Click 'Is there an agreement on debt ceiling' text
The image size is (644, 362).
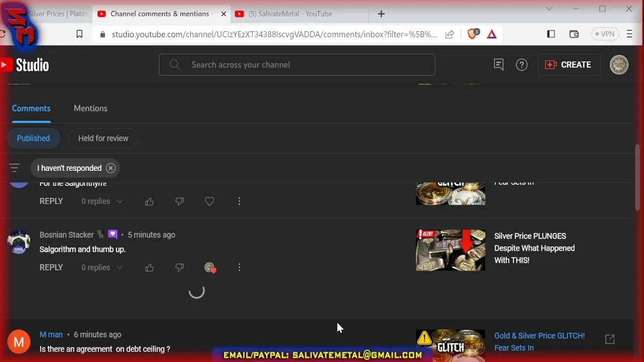(105, 349)
